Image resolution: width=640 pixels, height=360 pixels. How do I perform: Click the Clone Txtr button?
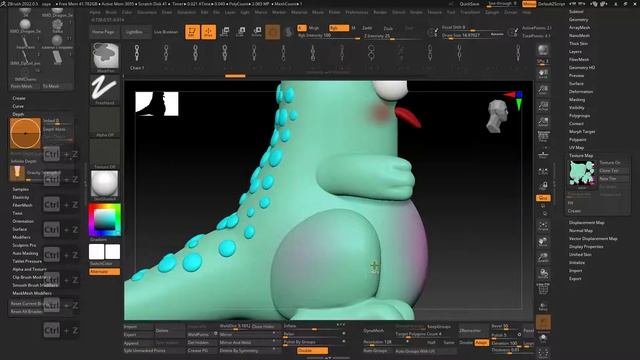609,171
